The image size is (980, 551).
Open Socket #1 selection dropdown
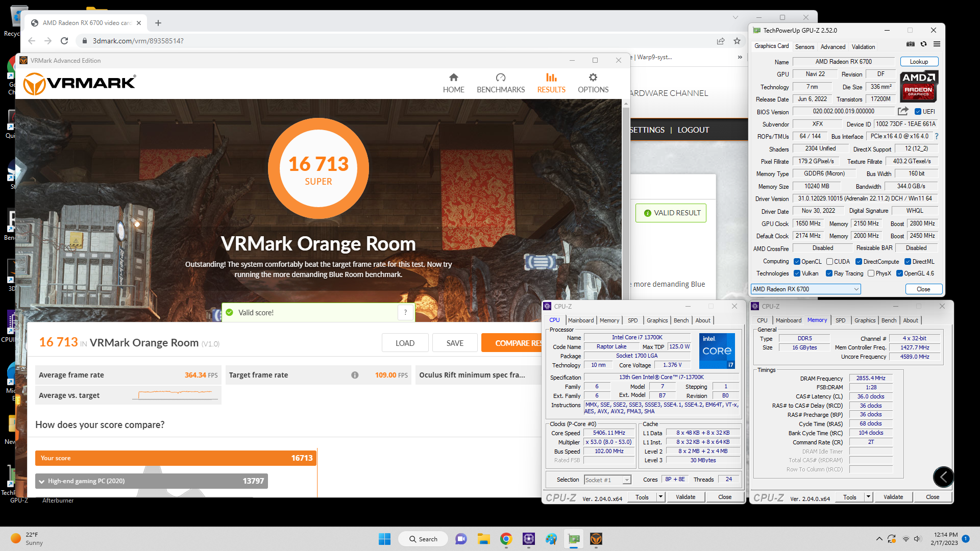click(607, 480)
